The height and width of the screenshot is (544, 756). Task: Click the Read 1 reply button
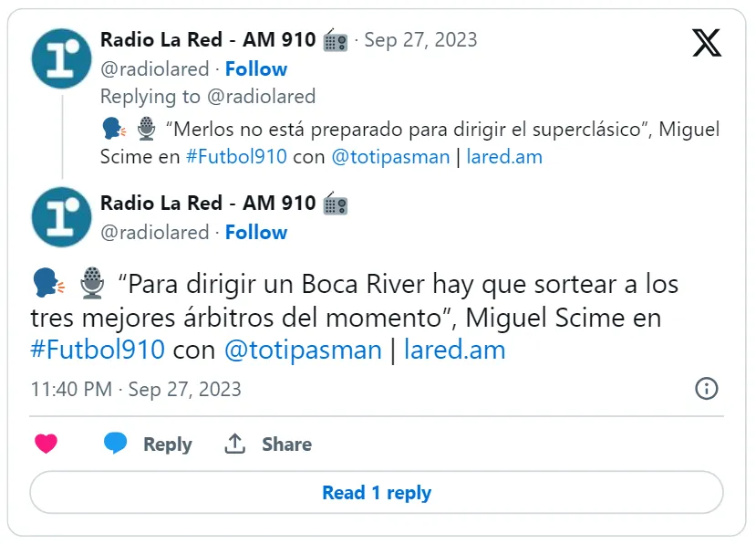tap(377, 492)
